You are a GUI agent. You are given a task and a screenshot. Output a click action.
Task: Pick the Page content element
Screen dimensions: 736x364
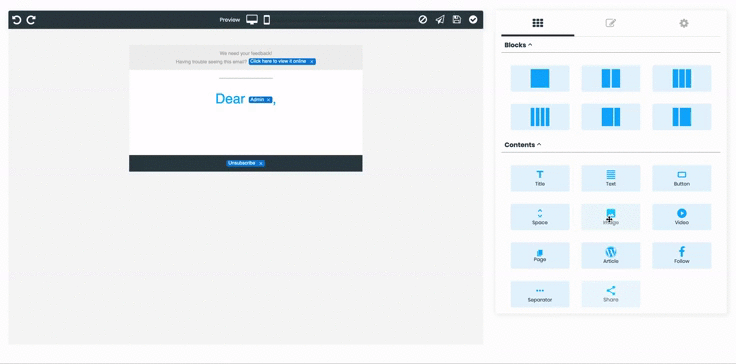coord(540,256)
